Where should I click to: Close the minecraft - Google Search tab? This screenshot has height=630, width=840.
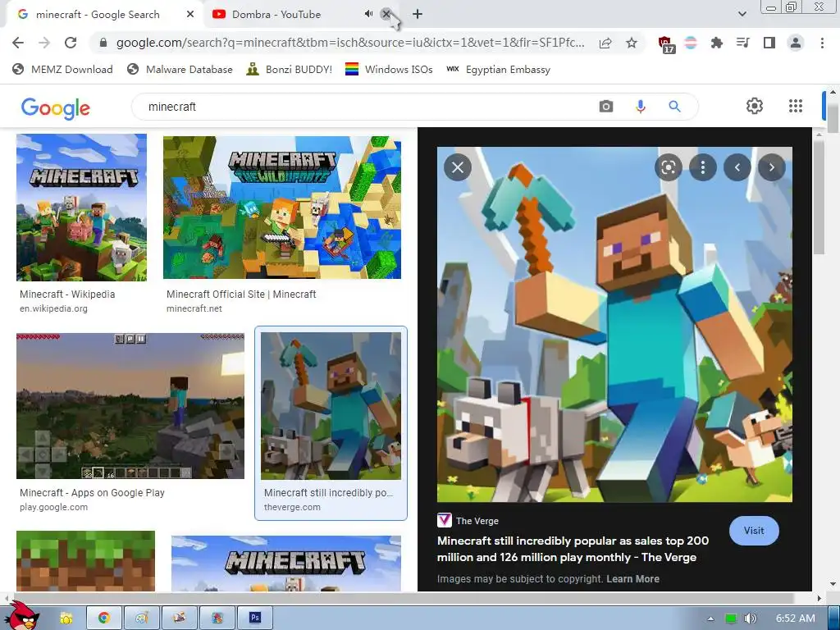pos(190,15)
